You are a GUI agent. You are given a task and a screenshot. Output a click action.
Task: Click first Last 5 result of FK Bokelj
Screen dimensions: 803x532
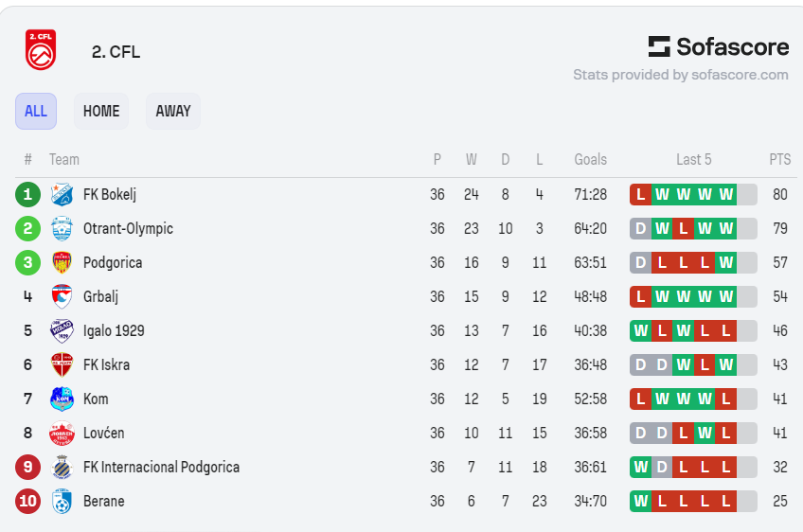point(640,195)
